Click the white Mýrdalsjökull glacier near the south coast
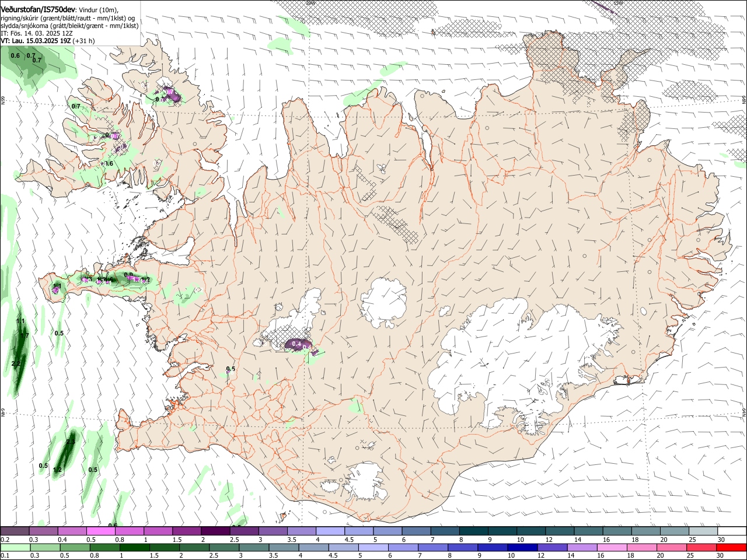This screenshot has width=747, height=560. [x=365, y=482]
